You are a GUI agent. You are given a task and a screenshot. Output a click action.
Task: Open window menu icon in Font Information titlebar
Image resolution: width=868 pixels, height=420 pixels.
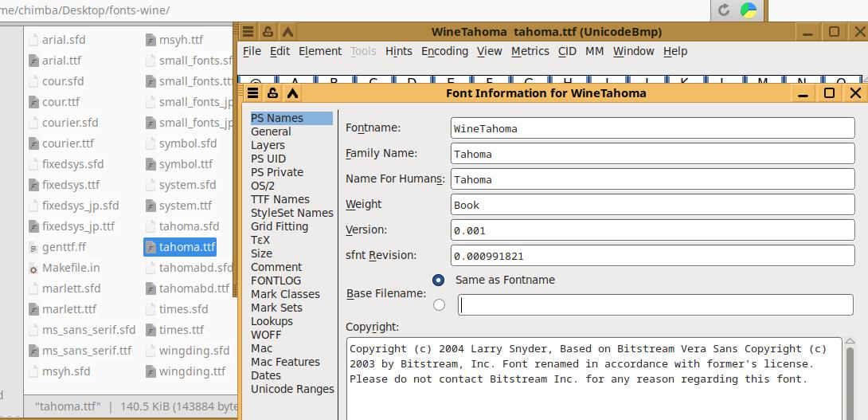coord(253,93)
